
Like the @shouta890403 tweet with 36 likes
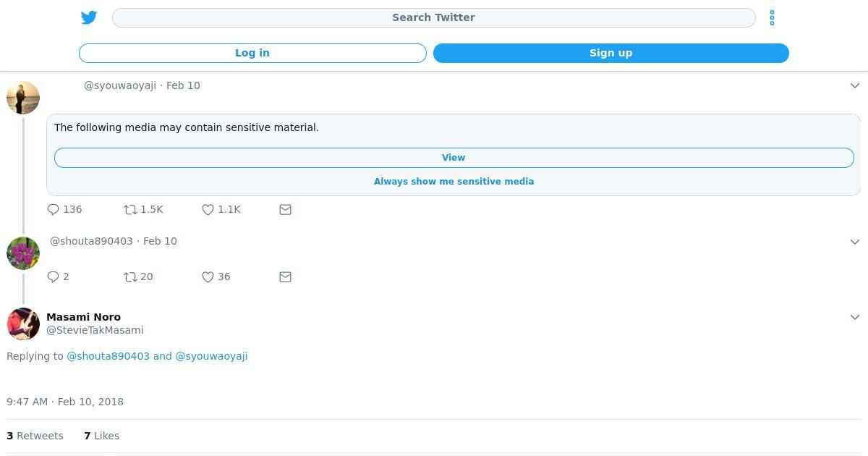point(208,276)
